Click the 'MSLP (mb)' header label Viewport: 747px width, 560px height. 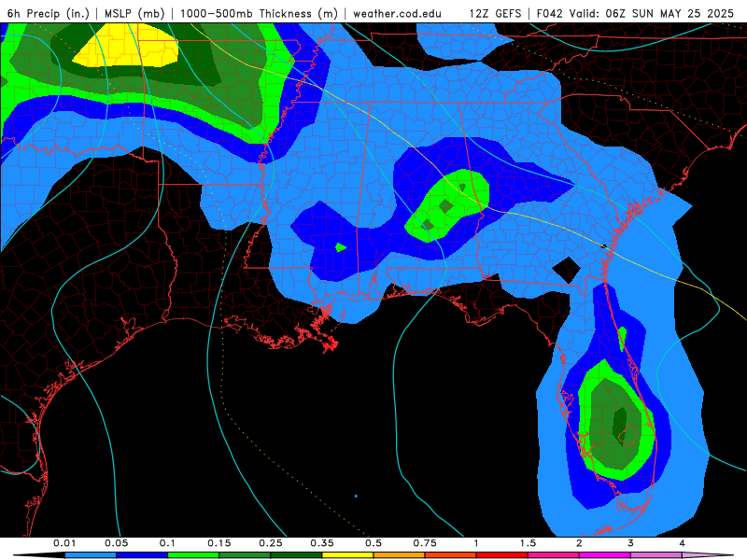(134, 13)
